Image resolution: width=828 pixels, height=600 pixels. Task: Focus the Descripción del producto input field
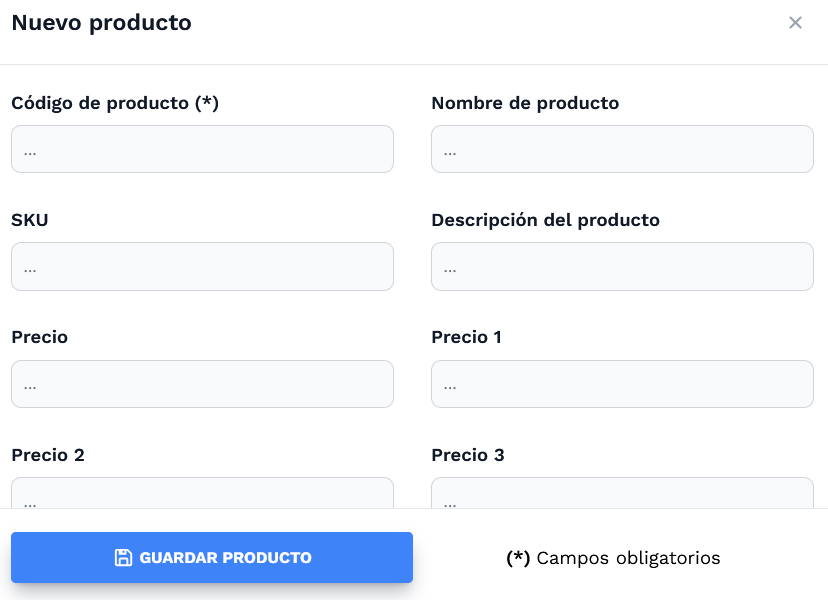pyautogui.click(x=622, y=266)
